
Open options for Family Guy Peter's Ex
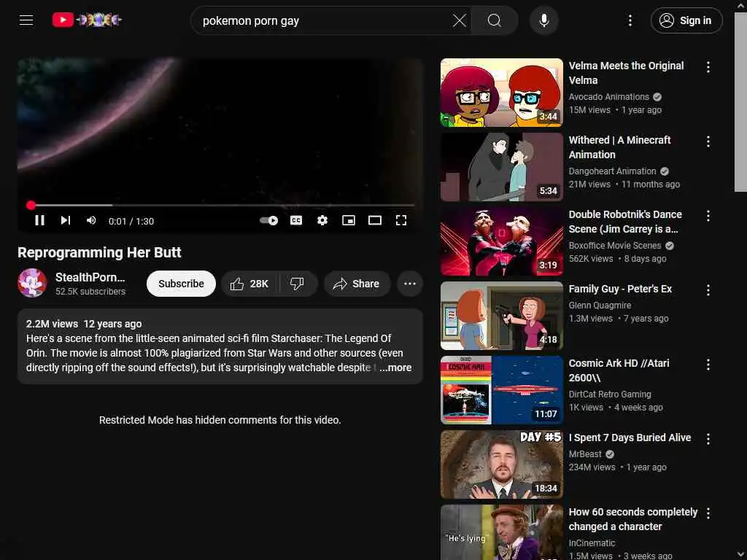pyautogui.click(x=708, y=290)
